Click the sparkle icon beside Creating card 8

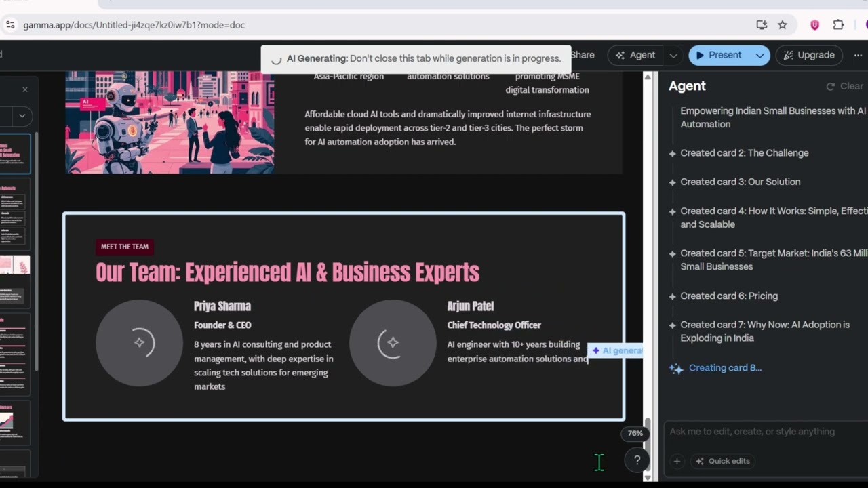pos(676,369)
